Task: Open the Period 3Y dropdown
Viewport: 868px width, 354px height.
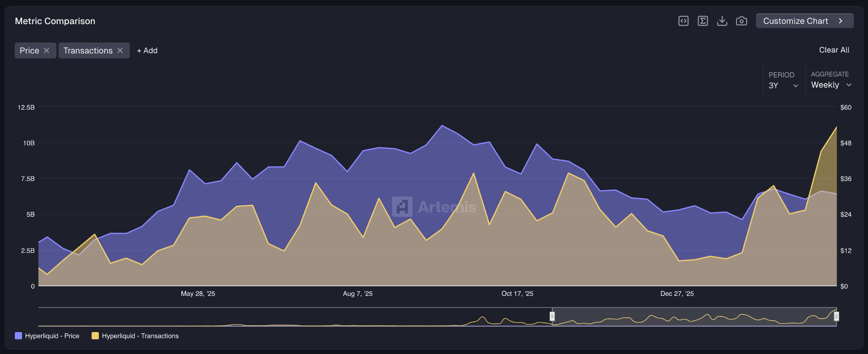Action: [x=783, y=85]
